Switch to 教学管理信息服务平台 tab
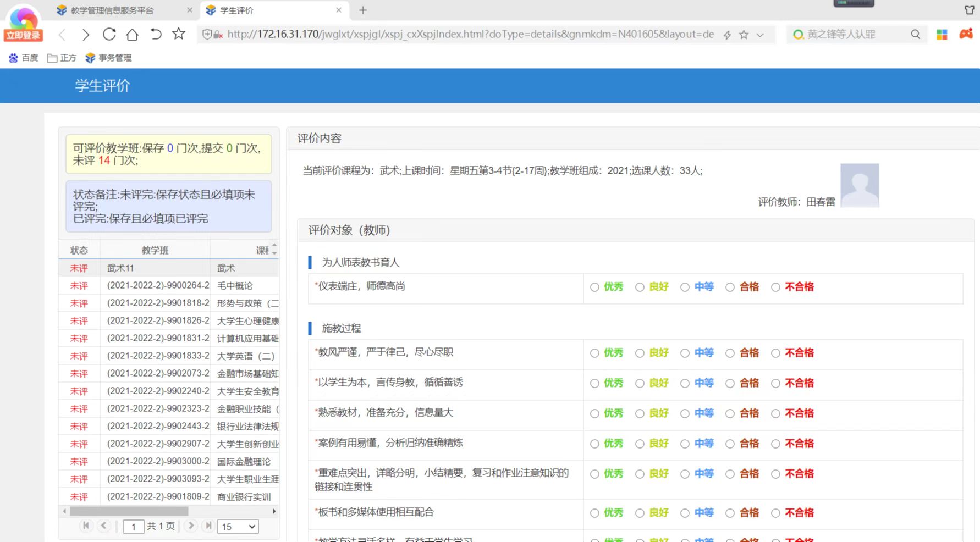 (112, 10)
